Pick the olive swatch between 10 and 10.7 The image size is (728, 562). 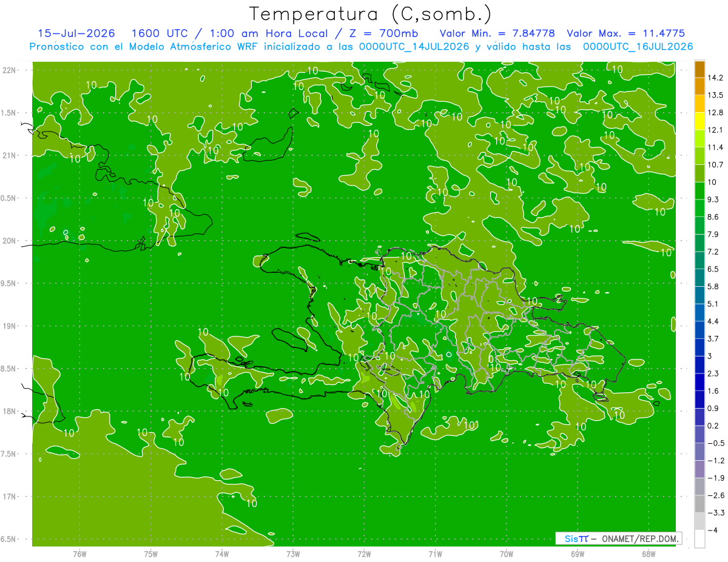699,173
